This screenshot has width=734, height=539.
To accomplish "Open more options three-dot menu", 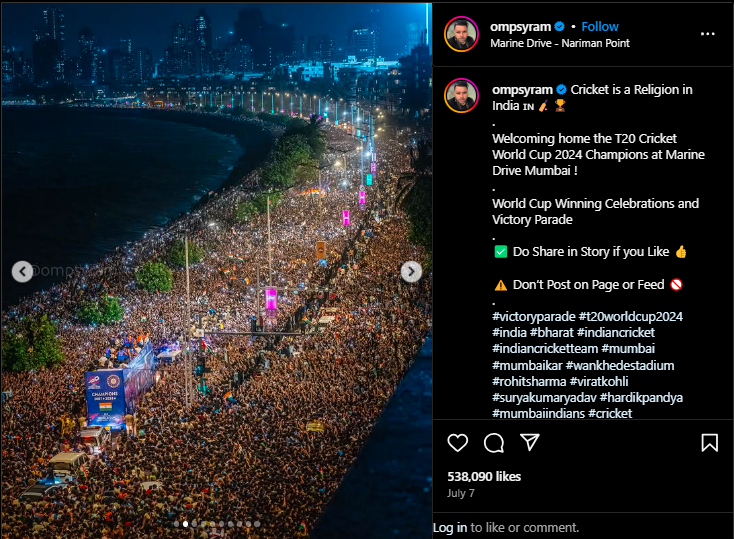I will pyautogui.click(x=707, y=34).
